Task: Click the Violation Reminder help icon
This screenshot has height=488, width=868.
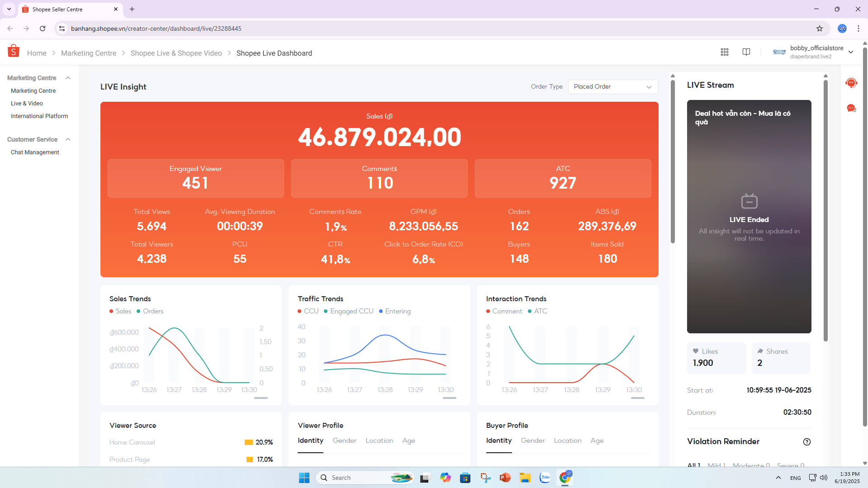Action: [807, 442]
